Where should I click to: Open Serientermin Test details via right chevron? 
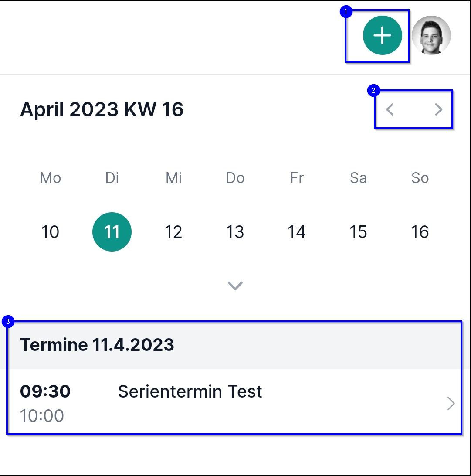(451, 404)
